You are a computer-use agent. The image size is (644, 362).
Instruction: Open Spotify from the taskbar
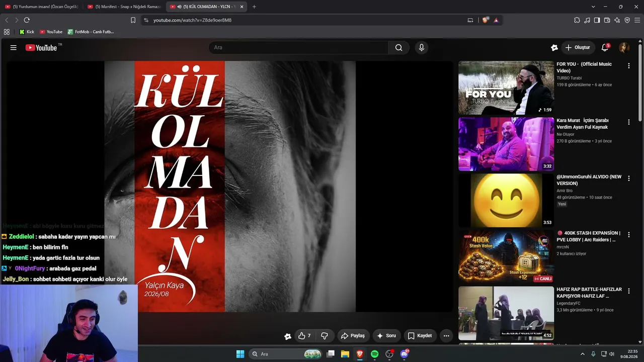pos(374,354)
